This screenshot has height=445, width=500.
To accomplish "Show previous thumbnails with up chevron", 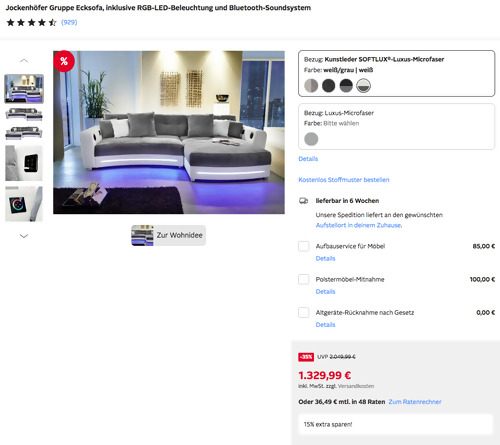I will coord(24,61).
